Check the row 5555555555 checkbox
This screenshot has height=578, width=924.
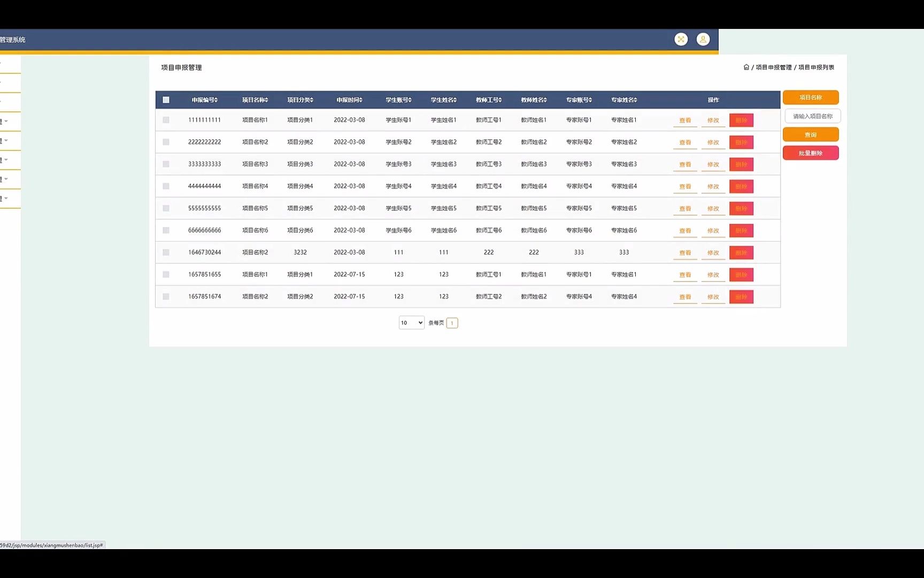(166, 208)
